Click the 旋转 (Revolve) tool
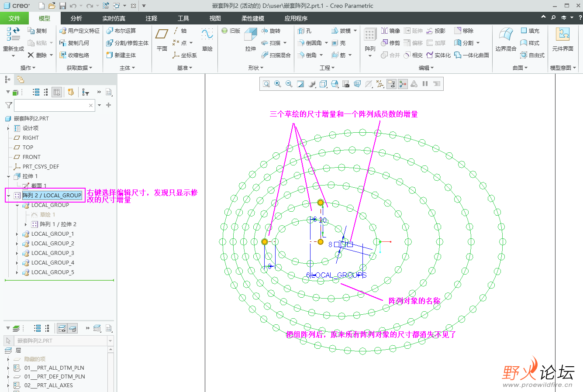583x392 pixels. 271,31
